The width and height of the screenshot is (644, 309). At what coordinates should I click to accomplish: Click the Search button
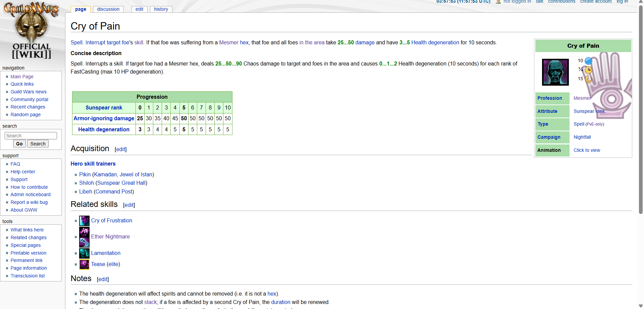pos(38,144)
